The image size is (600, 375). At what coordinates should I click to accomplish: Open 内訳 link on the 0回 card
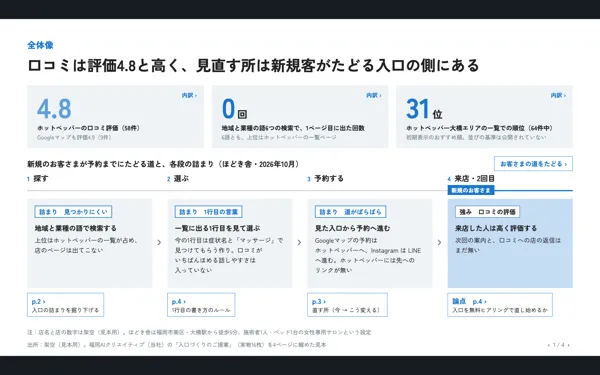tap(374, 95)
